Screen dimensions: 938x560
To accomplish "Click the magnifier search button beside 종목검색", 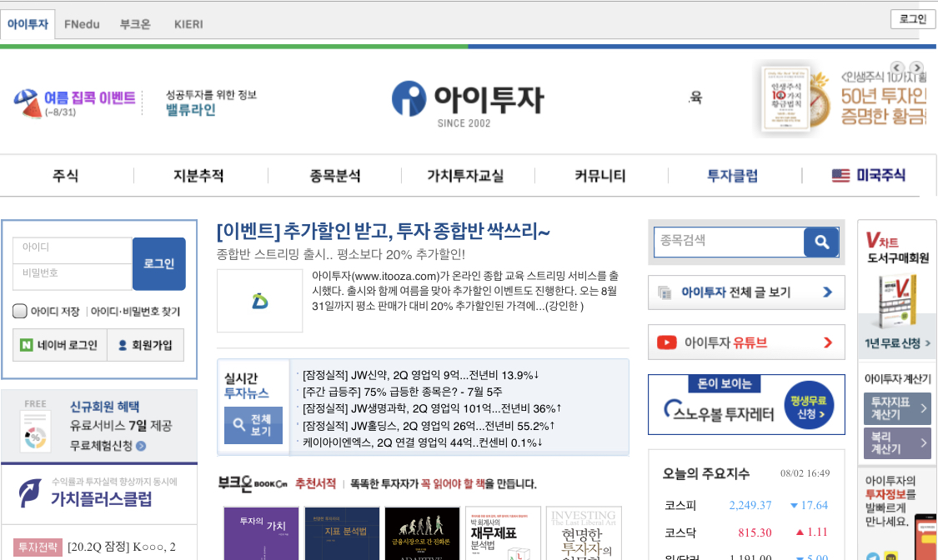I will coord(820,242).
